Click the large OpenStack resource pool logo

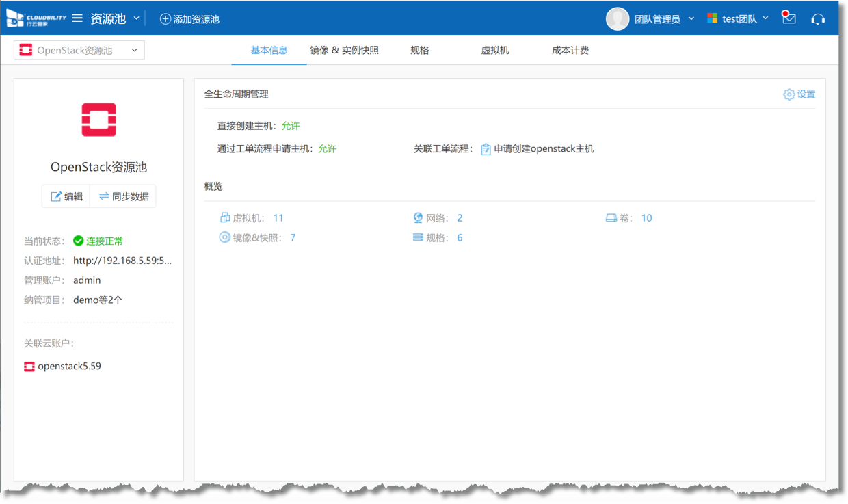(98, 120)
